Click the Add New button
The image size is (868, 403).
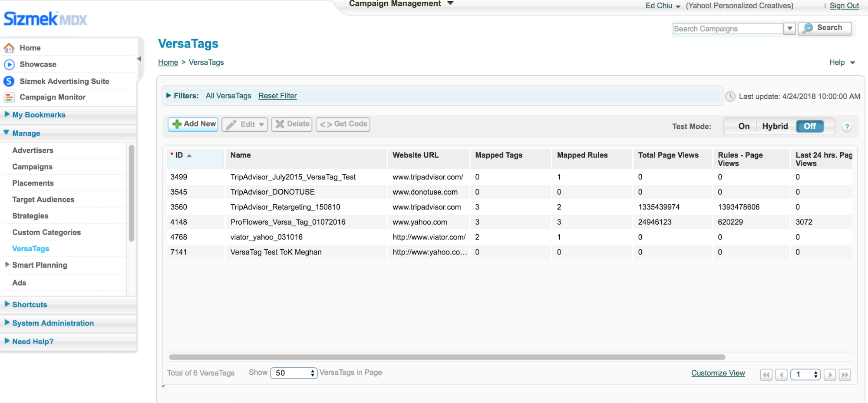[193, 124]
